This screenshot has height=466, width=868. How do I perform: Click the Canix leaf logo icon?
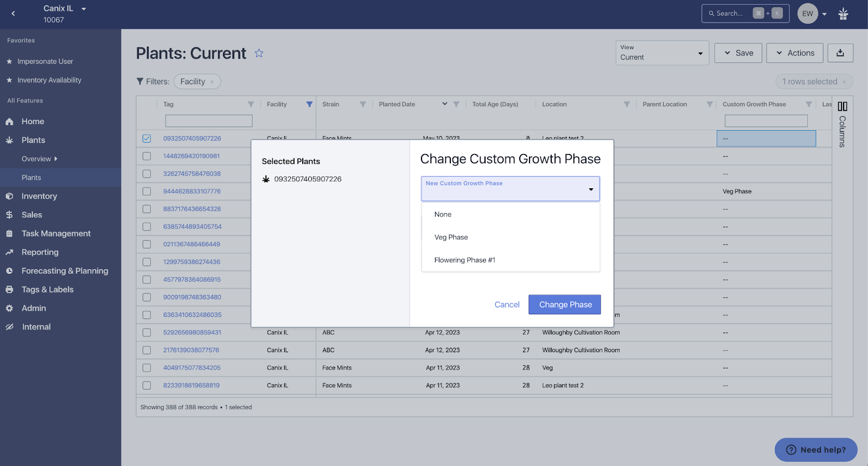point(843,14)
